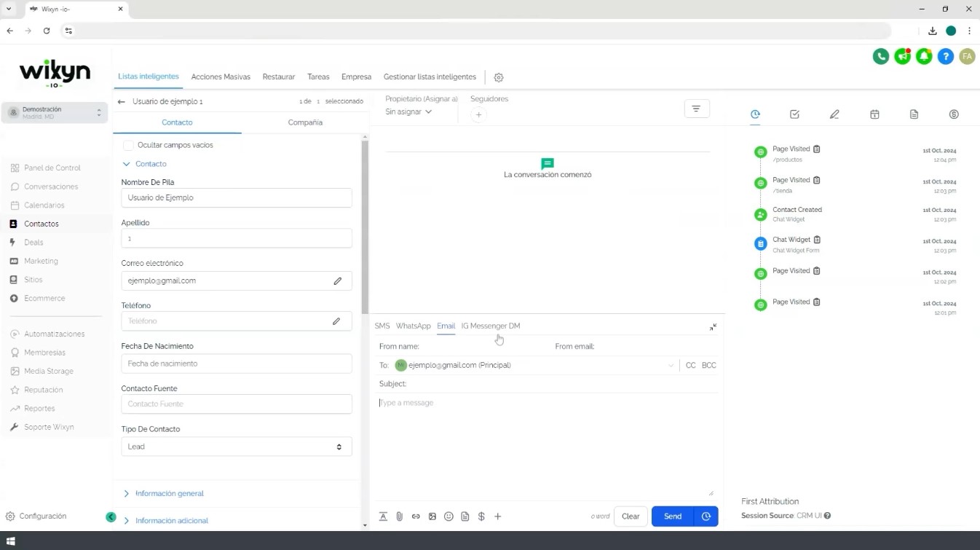980x550 pixels.
Task: Click the Subject field
Action: 548,384
